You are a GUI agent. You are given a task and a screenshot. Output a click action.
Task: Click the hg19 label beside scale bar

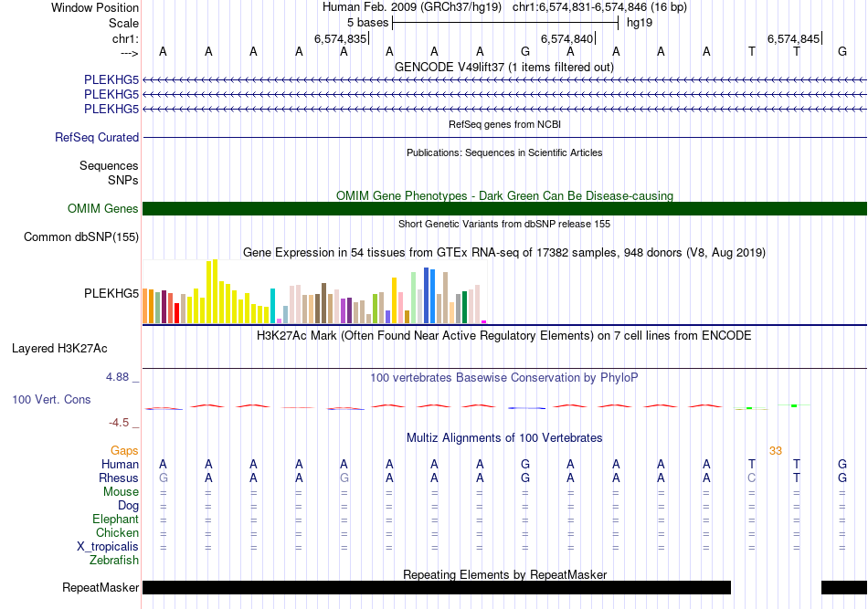[x=640, y=23]
